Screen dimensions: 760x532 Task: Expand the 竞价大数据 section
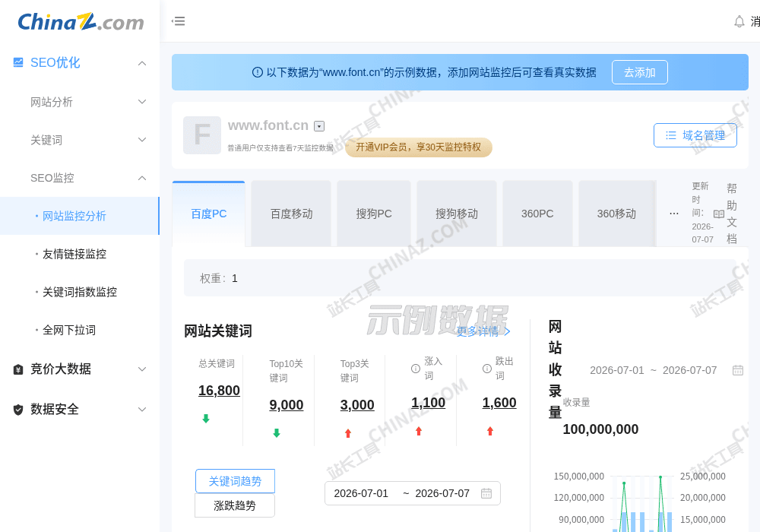[x=142, y=369]
